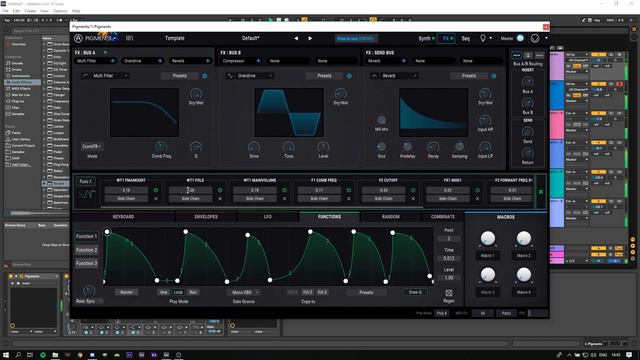Toggle Send Bus Reverb slot power
The height and width of the screenshot is (360, 640).
click(404, 61)
